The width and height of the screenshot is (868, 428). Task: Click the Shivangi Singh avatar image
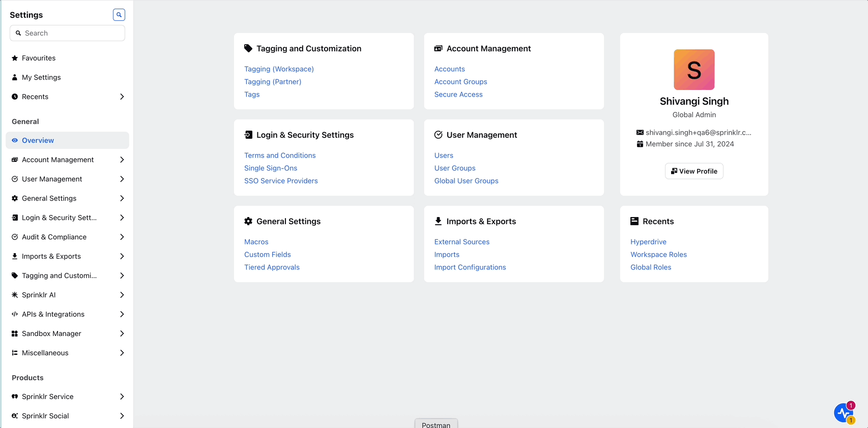pos(694,70)
